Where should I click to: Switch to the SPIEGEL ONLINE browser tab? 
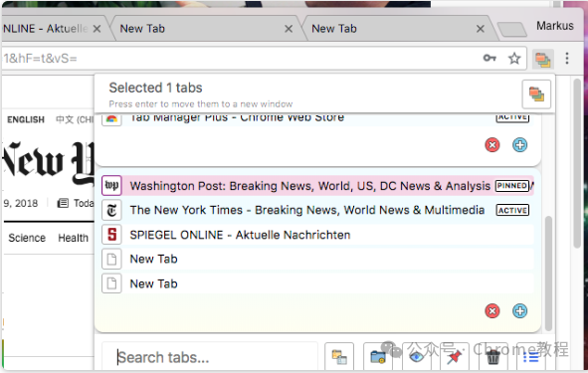click(x=45, y=29)
